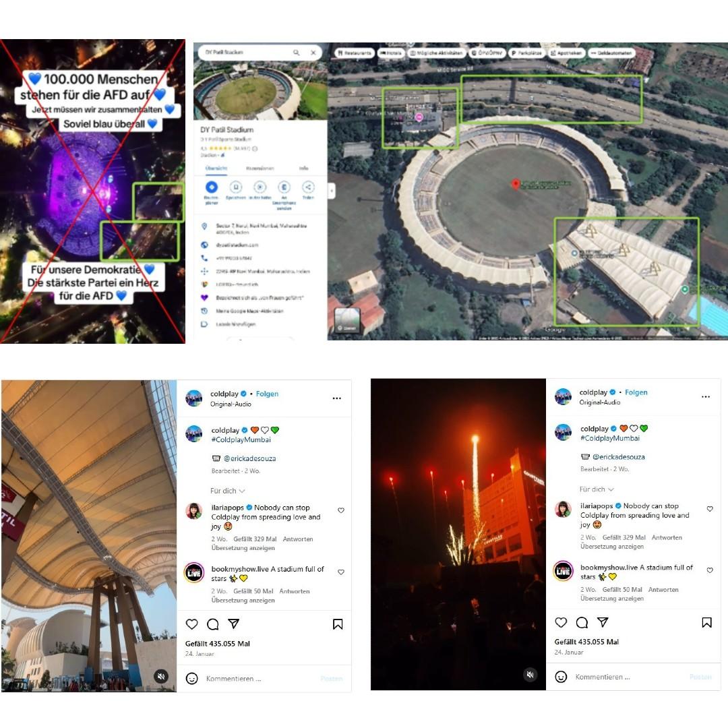Open the three-dot menu on the stadium roof post
Image resolution: width=728 pixels, height=728 pixels.
336,398
